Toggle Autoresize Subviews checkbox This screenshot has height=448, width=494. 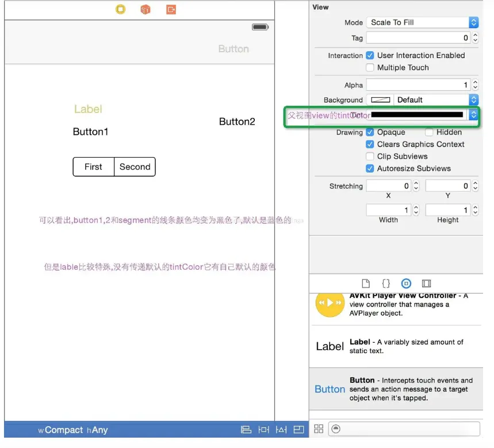(370, 169)
